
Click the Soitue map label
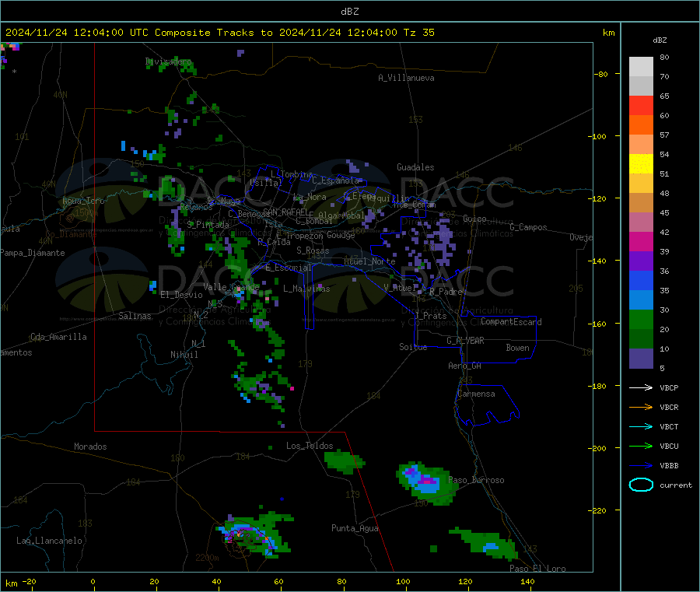click(413, 347)
